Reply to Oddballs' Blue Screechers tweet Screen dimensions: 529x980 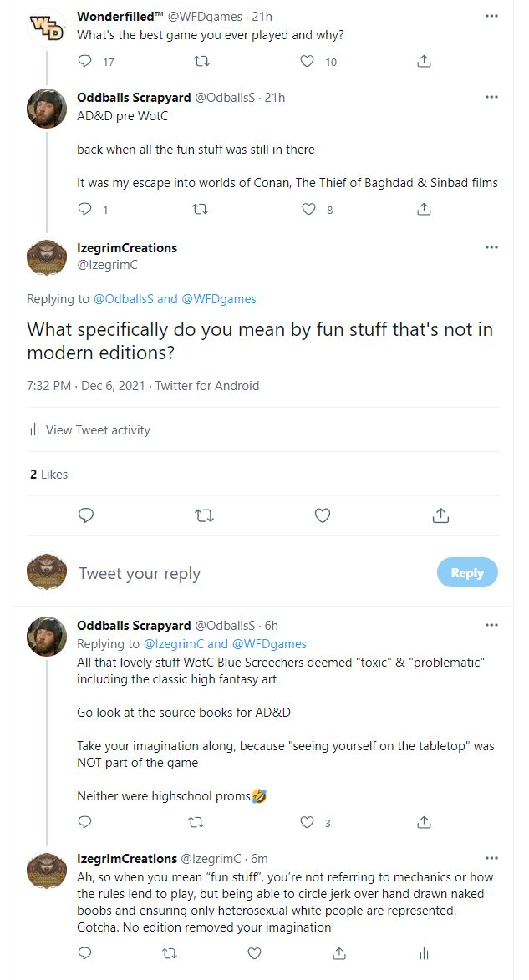[x=84, y=822]
